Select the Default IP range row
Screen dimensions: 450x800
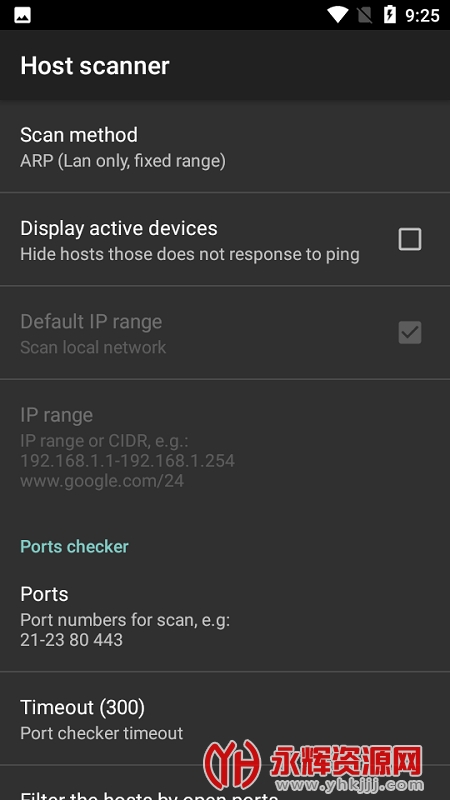coord(225,333)
